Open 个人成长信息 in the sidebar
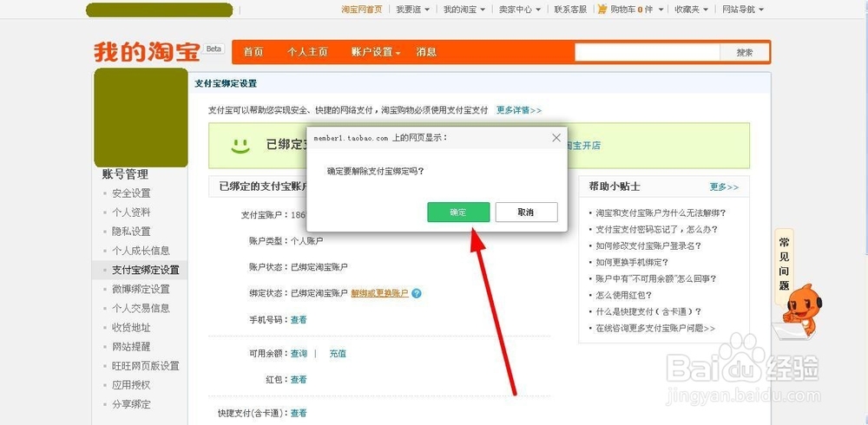The height and width of the screenshot is (425, 868). point(141,251)
